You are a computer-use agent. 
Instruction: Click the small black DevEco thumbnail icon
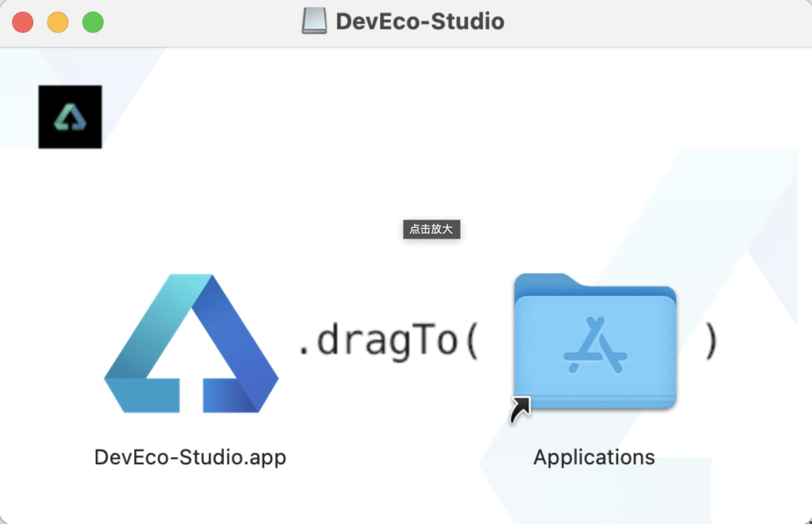pyautogui.click(x=70, y=117)
